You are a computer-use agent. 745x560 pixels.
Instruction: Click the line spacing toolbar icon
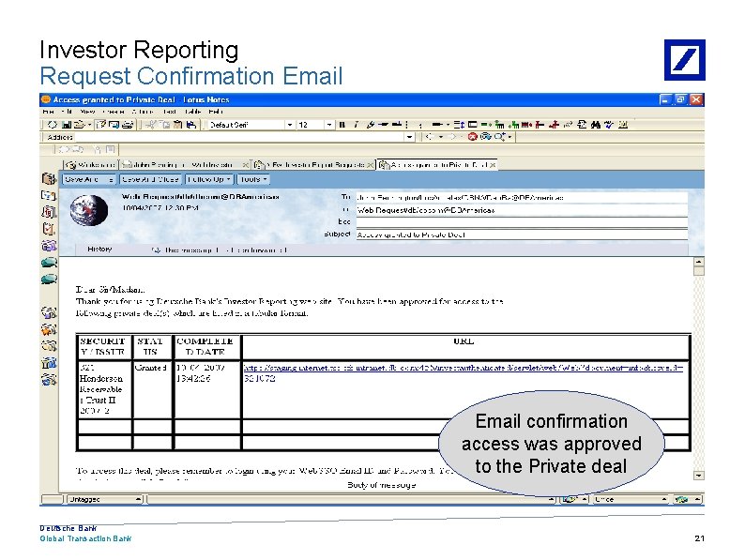(x=459, y=125)
